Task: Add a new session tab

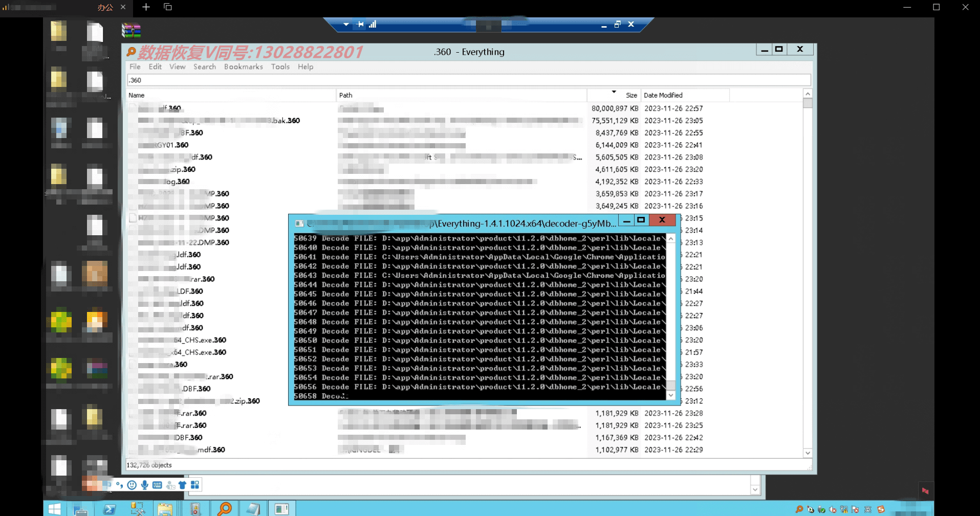Action: coord(146,7)
